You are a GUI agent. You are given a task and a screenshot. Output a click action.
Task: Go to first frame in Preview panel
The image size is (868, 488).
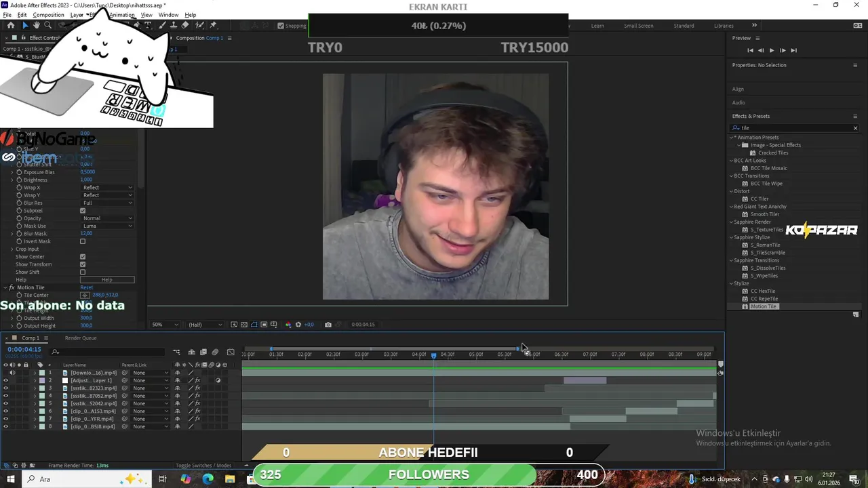point(750,50)
